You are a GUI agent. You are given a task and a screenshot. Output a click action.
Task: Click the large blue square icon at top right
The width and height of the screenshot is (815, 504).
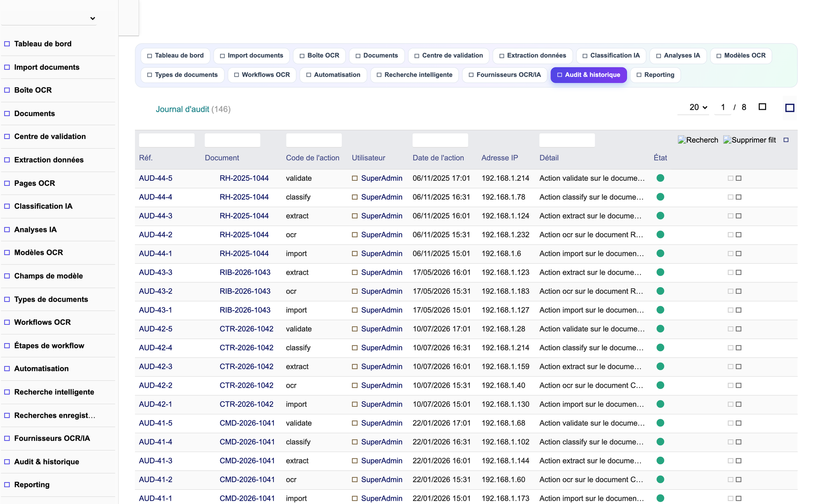click(790, 108)
